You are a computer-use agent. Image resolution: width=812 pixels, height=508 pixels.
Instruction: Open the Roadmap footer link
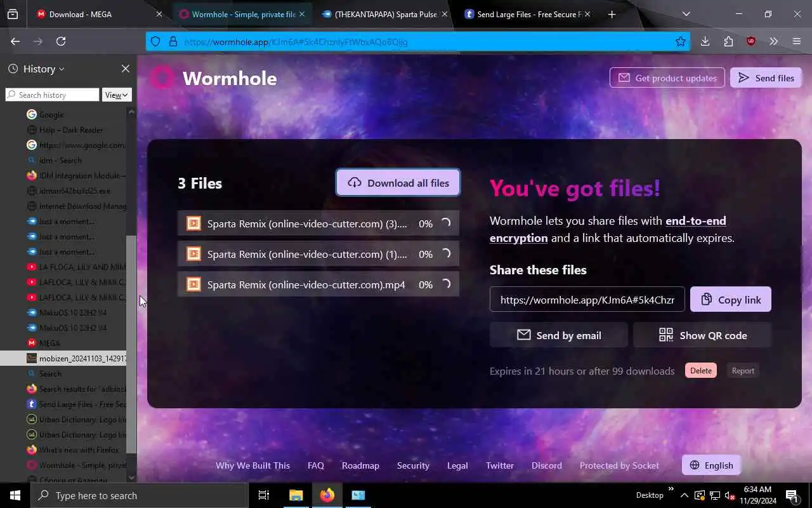coord(360,465)
